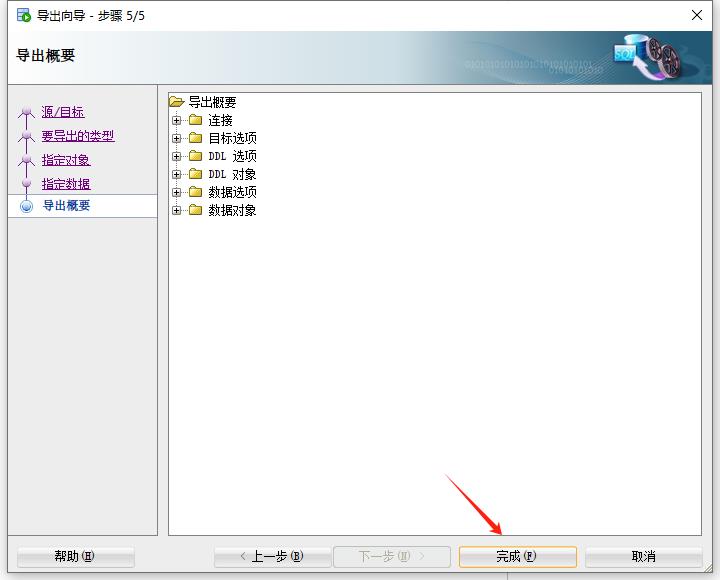Image resolution: width=720 pixels, height=580 pixels.
Task: Expand the DDL 对象 tree node
Action: (176, 174)
